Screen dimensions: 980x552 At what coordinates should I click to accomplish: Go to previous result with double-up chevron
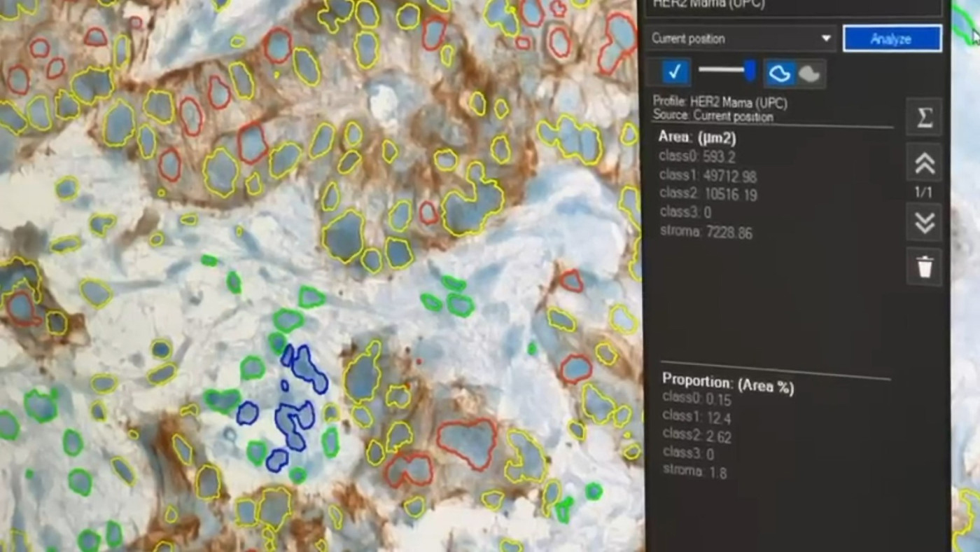[924, 163]
